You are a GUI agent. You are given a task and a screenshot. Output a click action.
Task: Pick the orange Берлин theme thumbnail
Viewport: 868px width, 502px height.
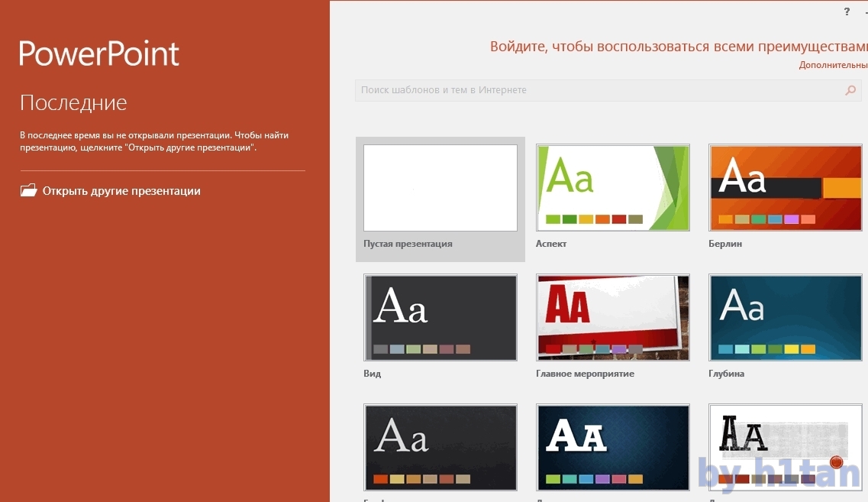[x=786, y=188]
